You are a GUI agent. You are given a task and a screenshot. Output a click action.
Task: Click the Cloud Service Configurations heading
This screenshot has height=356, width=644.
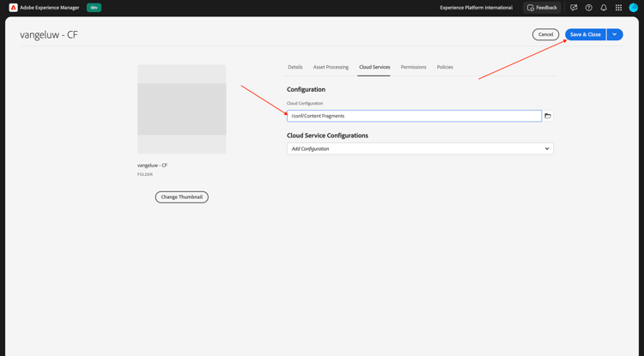coord(327,136)
